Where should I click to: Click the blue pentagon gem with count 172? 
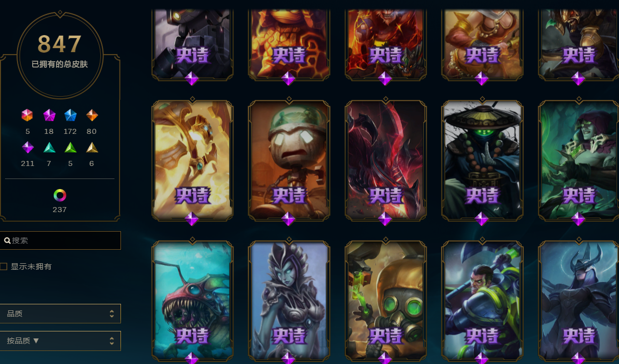[x=70, y=115]
